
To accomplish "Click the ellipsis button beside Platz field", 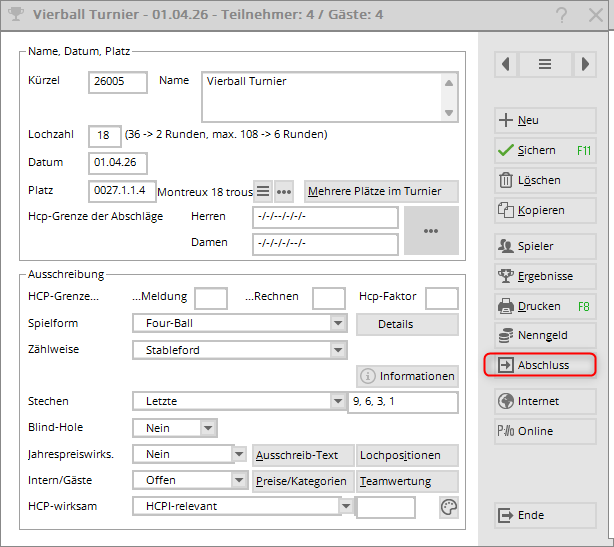I will [x=284, y=191].
